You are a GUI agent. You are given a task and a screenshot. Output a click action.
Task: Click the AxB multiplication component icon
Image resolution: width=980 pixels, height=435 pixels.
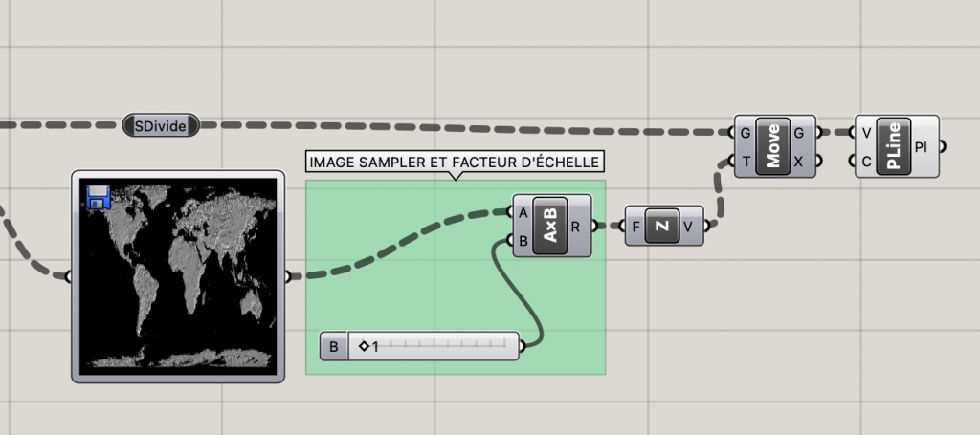(x=550, y=226)
